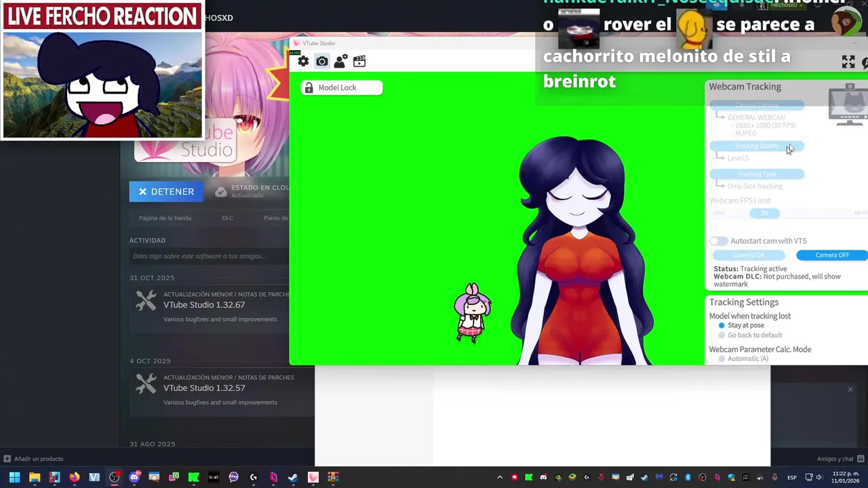The width and height of the screenshot is (868, 488).
Task: Open Tracking Quality selector
Action: click(x=757, y=146)
